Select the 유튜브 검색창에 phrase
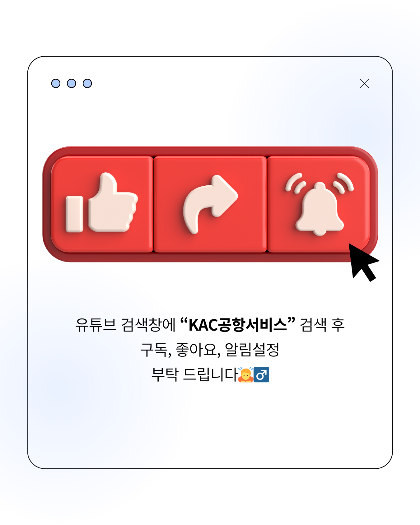 [126, 325]
